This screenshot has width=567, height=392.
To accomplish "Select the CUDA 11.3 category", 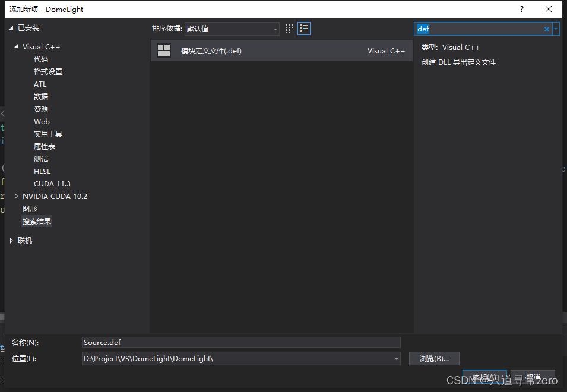I will tap(52, 184).
